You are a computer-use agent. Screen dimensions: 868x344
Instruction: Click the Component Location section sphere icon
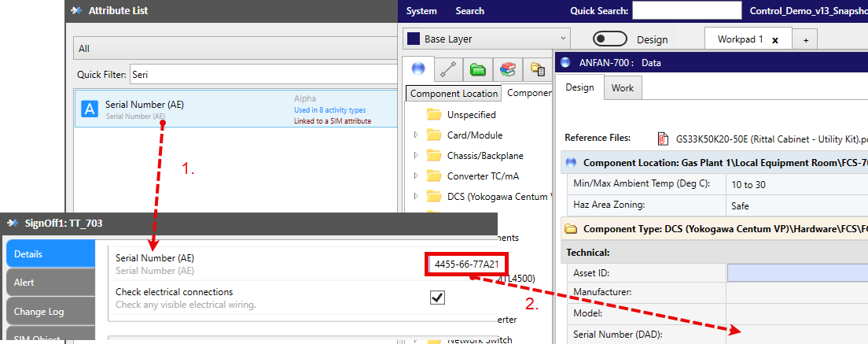pyautogui.click(x=572, y=163)
